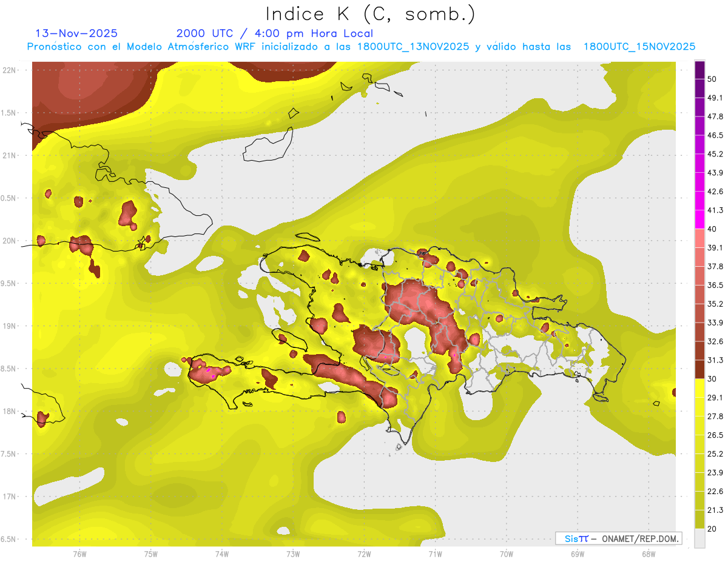The image size is (728, 562).
Task: Pick the magenta legend swatch between 40 and 41.3
Action: [699, 219]
